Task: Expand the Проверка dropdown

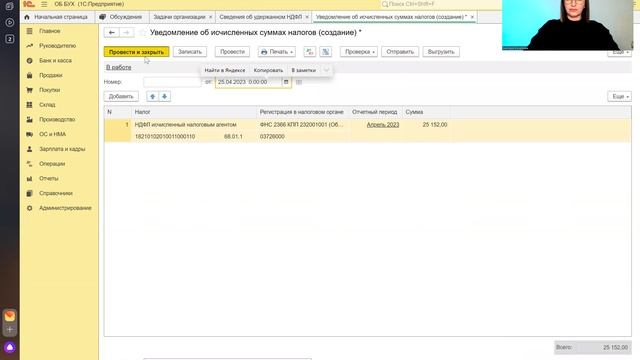Action: point(359,52)
